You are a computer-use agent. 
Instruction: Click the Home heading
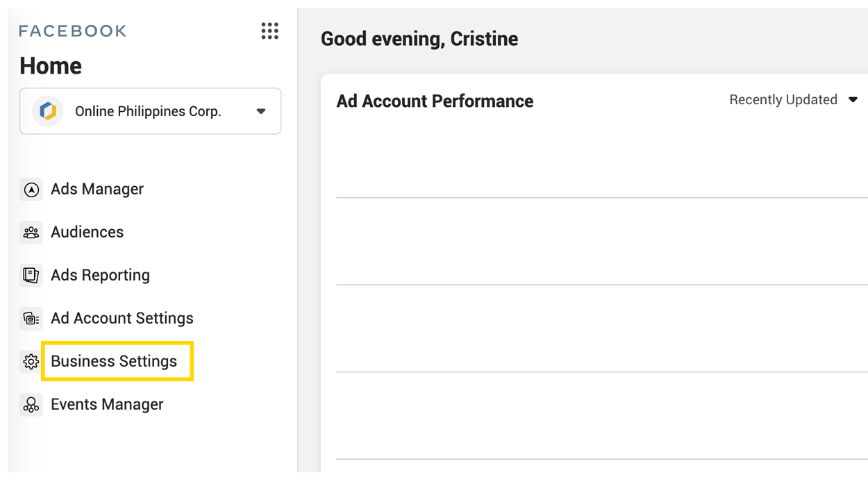click(51, 66)
